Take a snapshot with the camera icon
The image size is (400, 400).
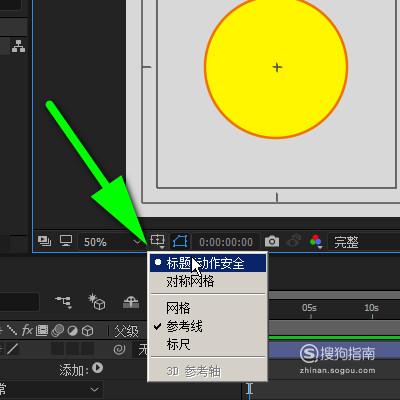pyautogui.click(x=272, y=241)
